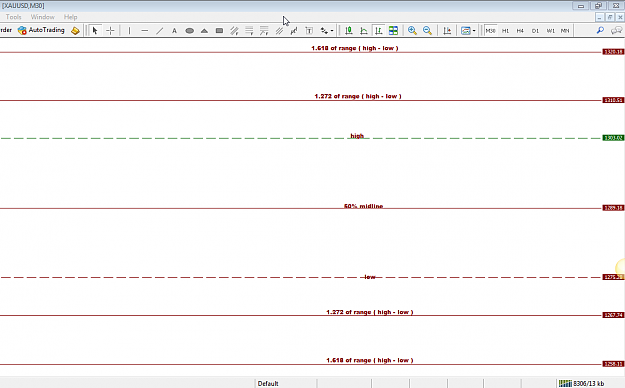Click the lower '1.272 of range ( high - low )' label
Image resolution: width=625 pixels, height=388 pixels.
pyautogui.click(x=369, y=312)
